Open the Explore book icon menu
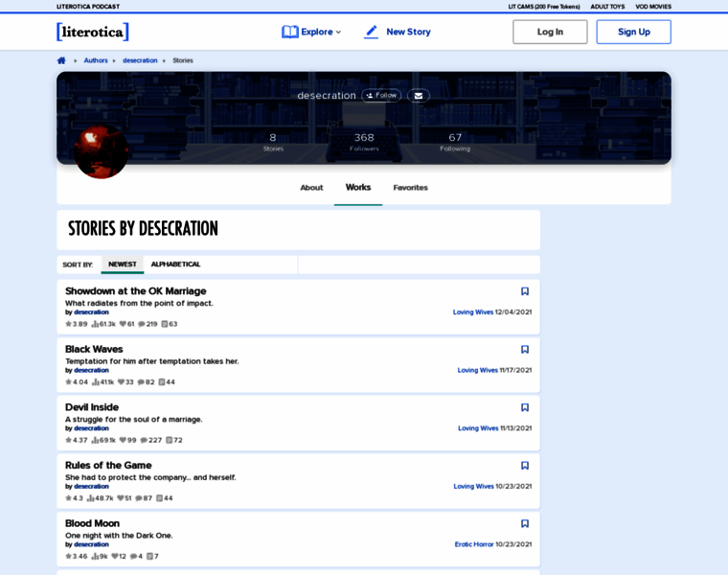 pos(290,32)
